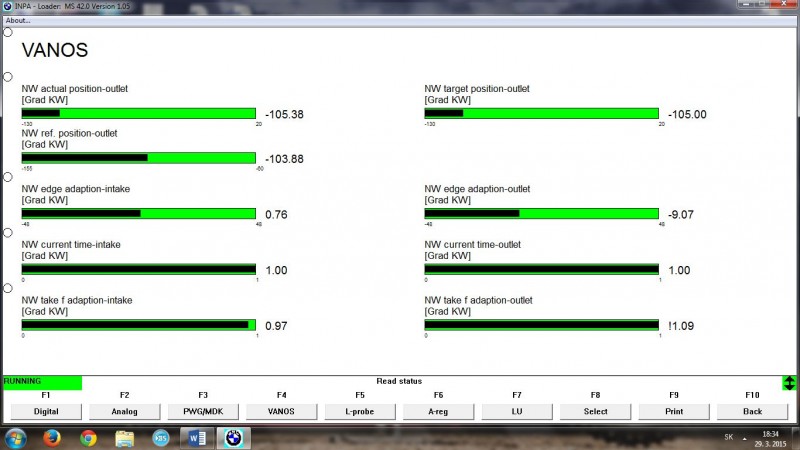800x450 pixels.
Task: Click the F9 Print button
Action: coord(674,411)
